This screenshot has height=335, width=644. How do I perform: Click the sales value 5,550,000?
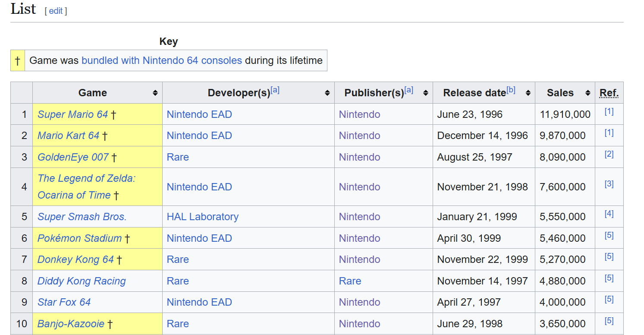[562, 217]
